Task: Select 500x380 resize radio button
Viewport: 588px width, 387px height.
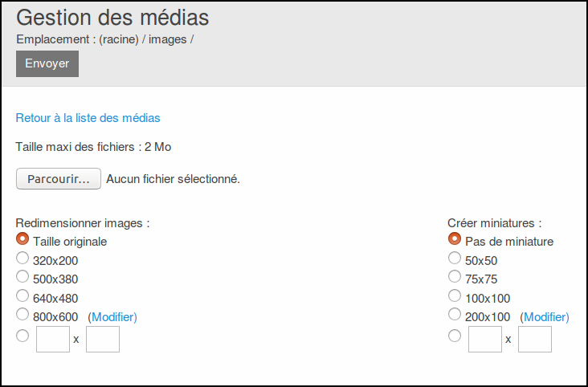Action: coord(22,277)
